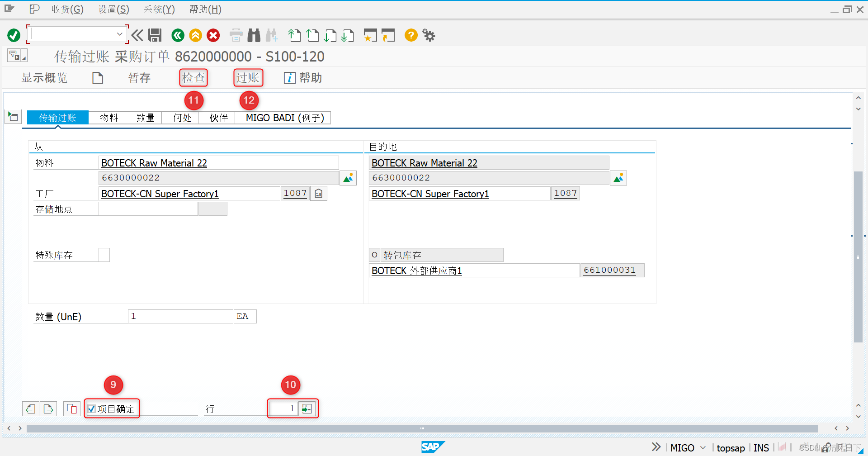Click the 存储地点 storage location field

tap(148, 209)
